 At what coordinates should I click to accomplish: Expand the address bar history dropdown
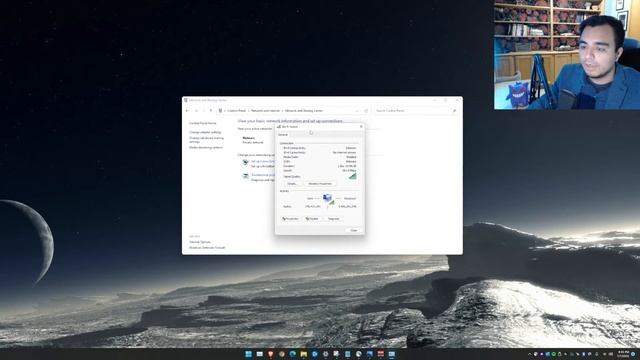coord(357,111)
